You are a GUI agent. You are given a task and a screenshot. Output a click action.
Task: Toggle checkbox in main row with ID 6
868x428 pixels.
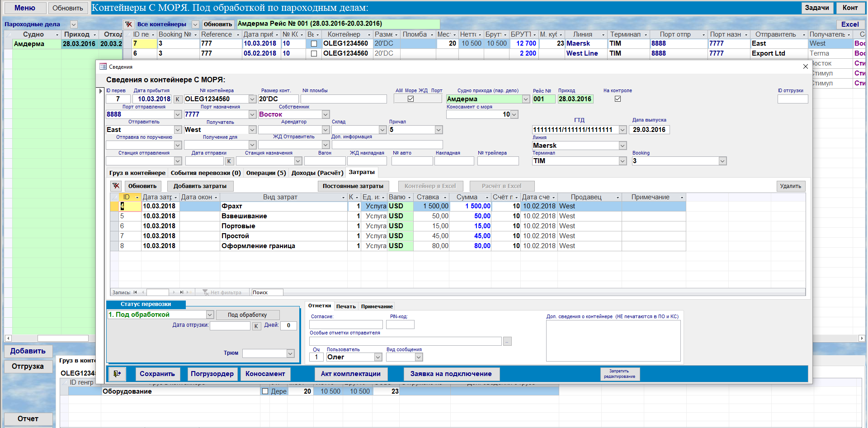click(x=314, y=54)
